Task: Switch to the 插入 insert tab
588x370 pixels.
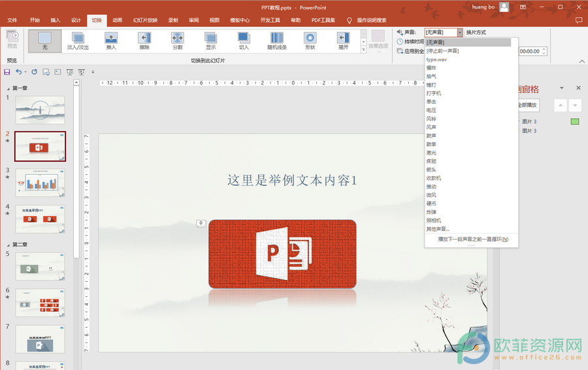Action: [56, 20]
